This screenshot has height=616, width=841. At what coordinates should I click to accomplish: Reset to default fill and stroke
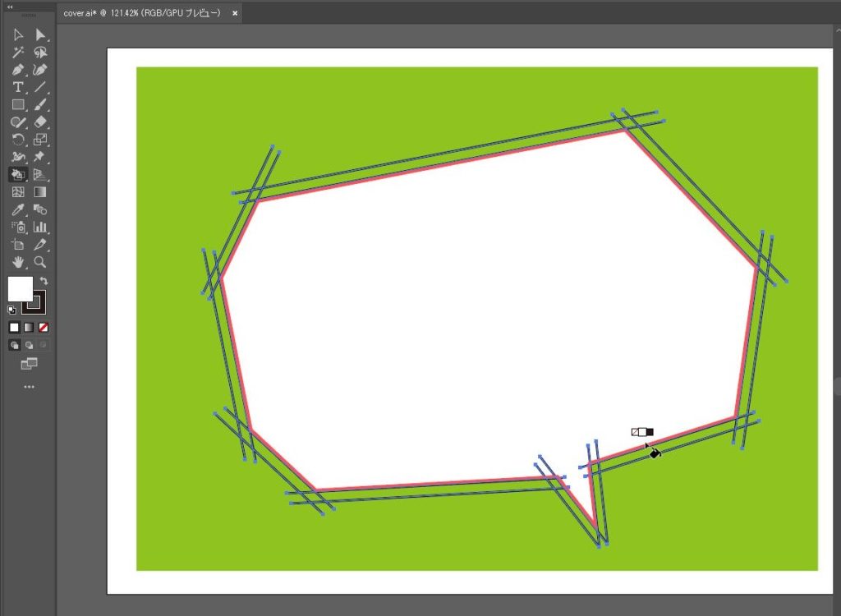tap(11, 310)
